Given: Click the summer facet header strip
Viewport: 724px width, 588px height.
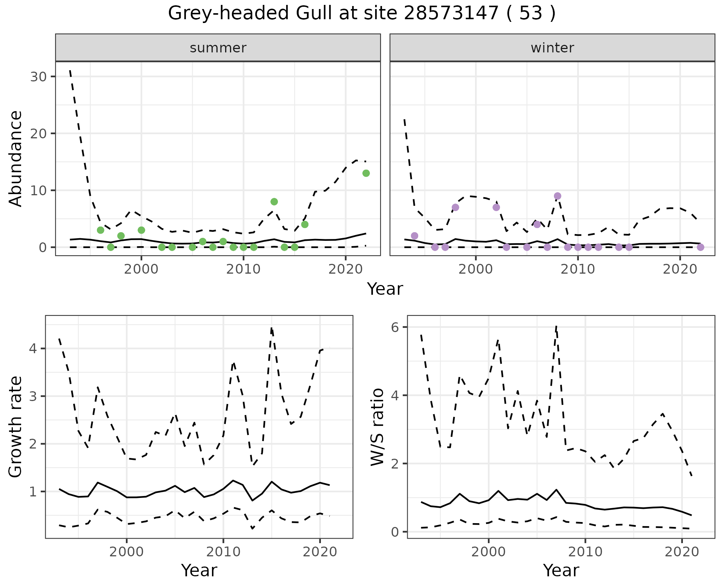Looking at the screenshot, I should pos(218,48).
